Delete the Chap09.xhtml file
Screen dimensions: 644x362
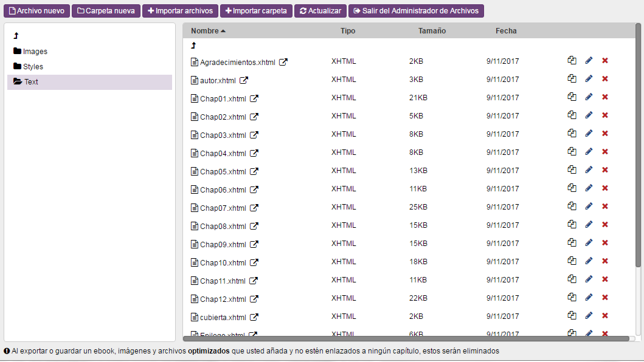click(605, 242)
